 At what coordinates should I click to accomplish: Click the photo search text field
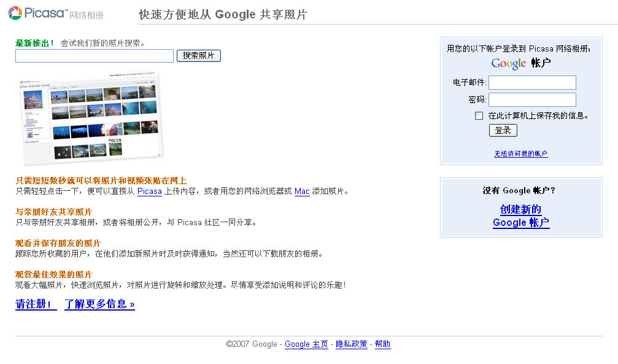(x=94, y=56)
